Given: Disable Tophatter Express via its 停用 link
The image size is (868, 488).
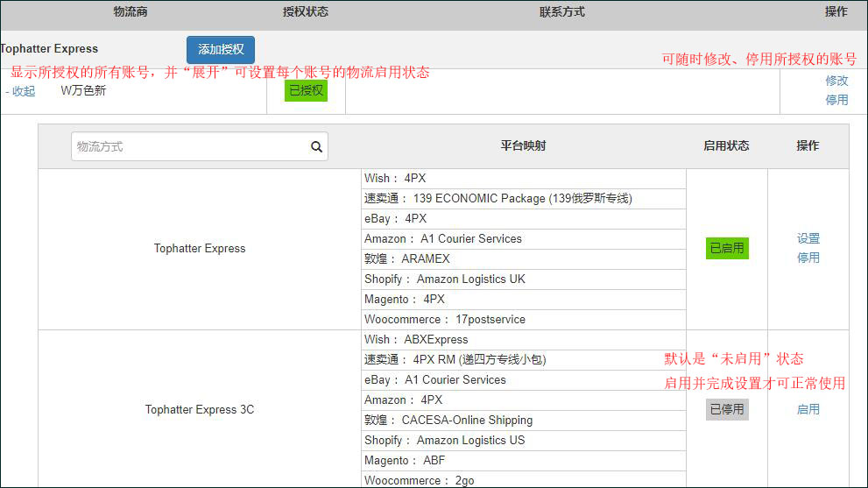Looking at the screenshot, I should pyautogui.click(x=808, y=258).
